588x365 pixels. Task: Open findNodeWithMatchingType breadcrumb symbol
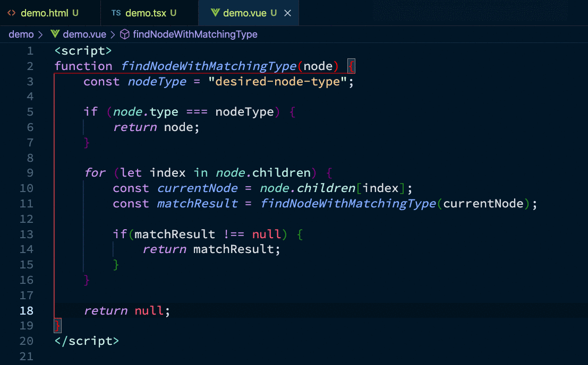pos(195,34)
